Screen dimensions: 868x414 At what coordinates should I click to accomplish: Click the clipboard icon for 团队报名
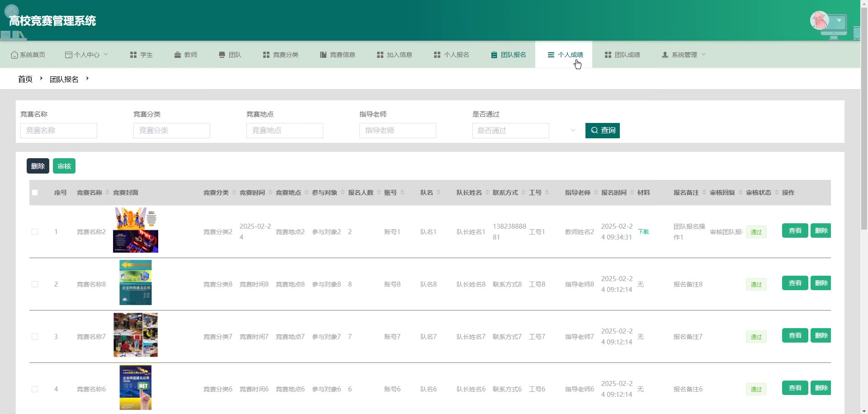point(494,55)
